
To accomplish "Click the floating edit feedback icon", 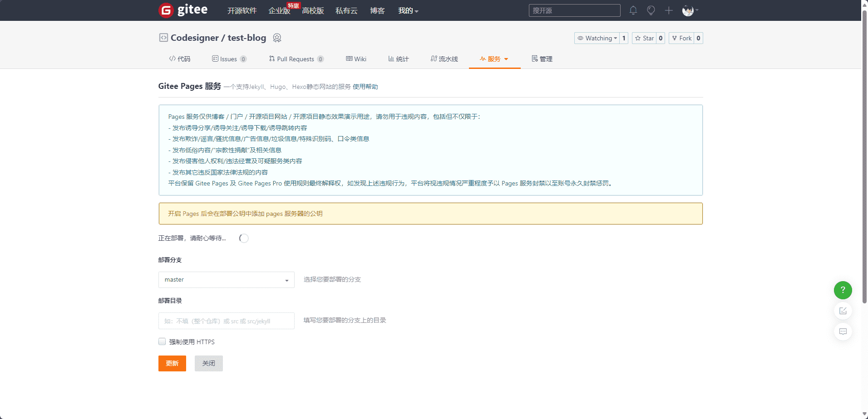I will point(843,311).
